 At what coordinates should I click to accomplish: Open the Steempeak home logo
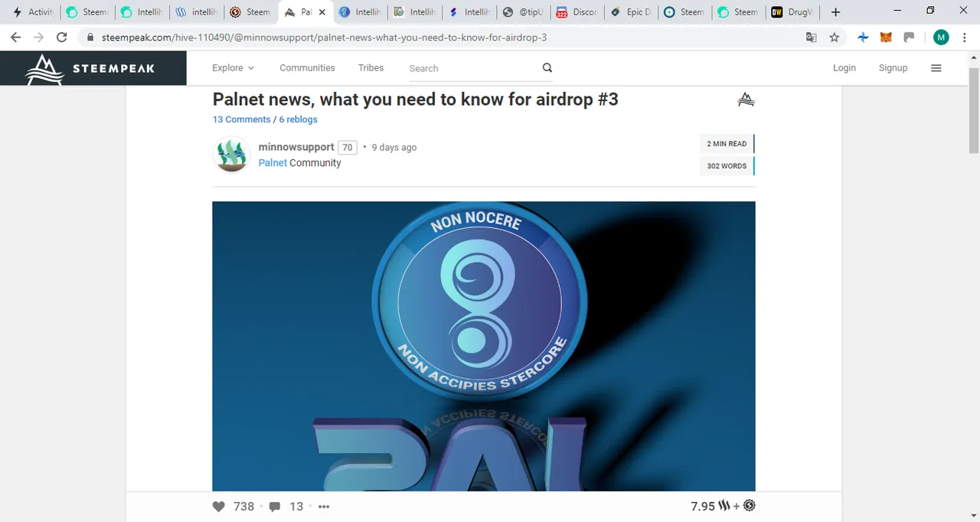(90, 68)
